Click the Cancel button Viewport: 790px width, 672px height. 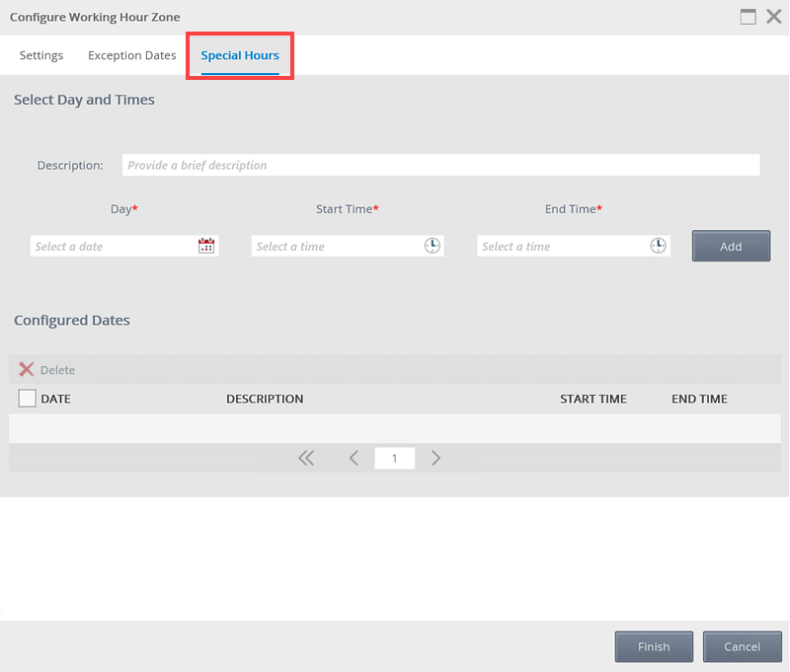click(x=743, y=646)
